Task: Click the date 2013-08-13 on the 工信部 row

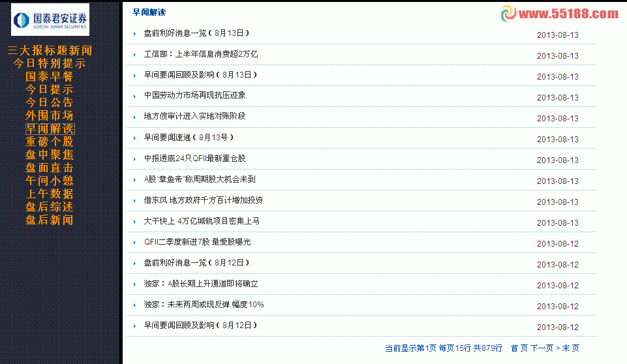Action: pyautogui.click(x=557, y=56)
